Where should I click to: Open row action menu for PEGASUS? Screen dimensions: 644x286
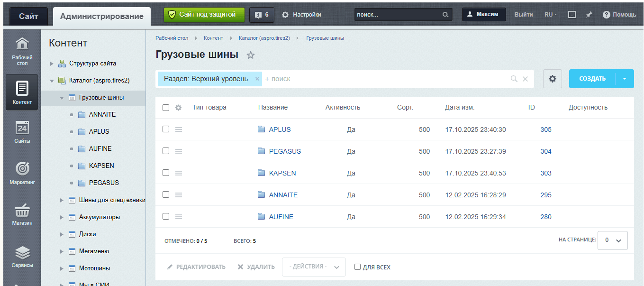click(x=179, y=151)
